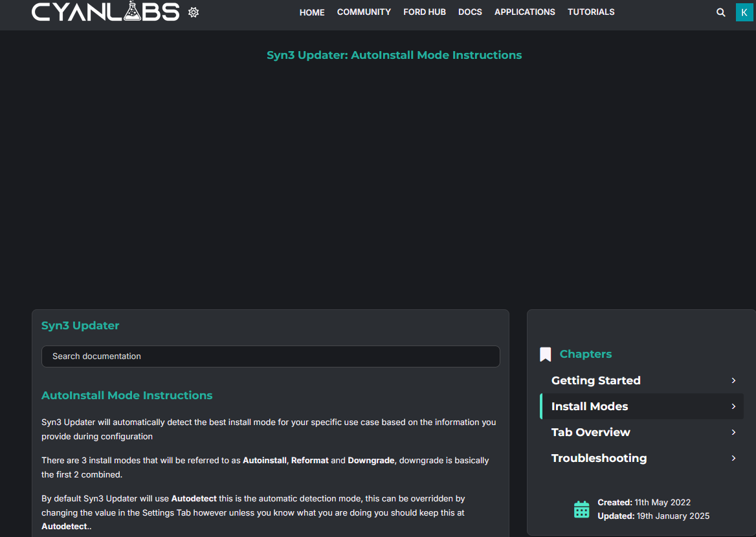Screen dimensions: 756x537
Task: Open the FORD HUB menu item
Action: coord(425,12)
